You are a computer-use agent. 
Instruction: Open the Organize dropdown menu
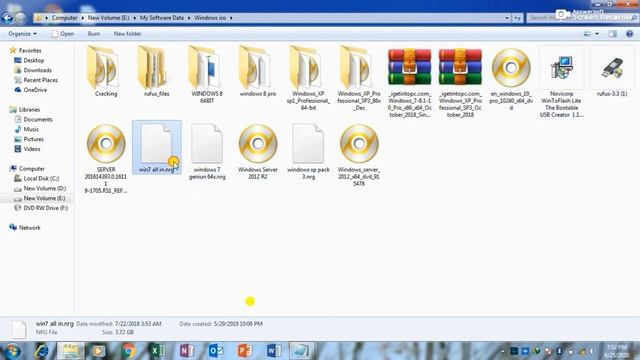click(x=22, y=34)
